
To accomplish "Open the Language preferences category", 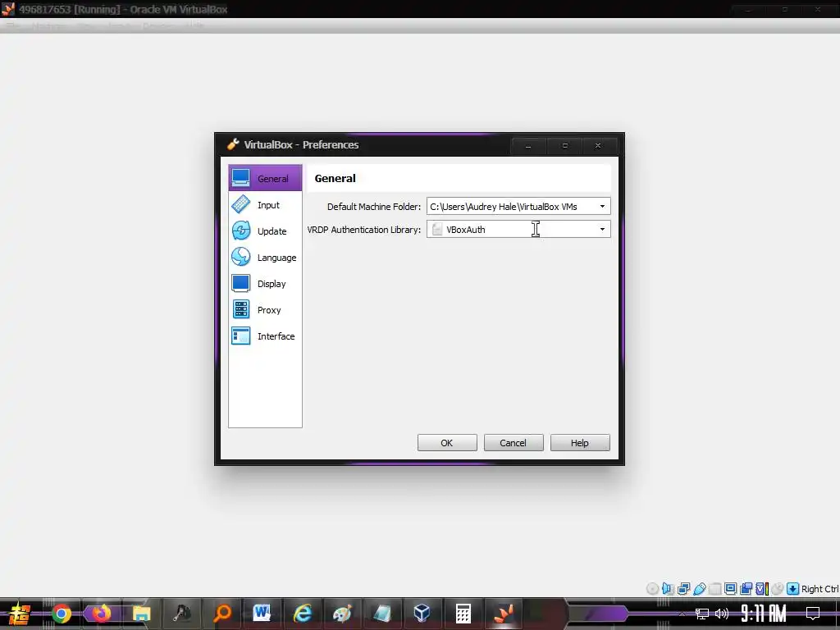I will click(x=265, y=257).
